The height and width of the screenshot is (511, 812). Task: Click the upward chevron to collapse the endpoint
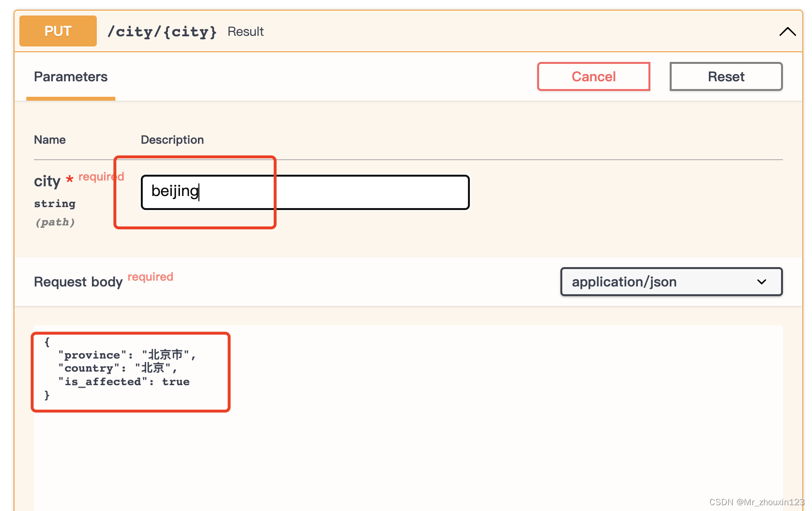click(787, 31)
